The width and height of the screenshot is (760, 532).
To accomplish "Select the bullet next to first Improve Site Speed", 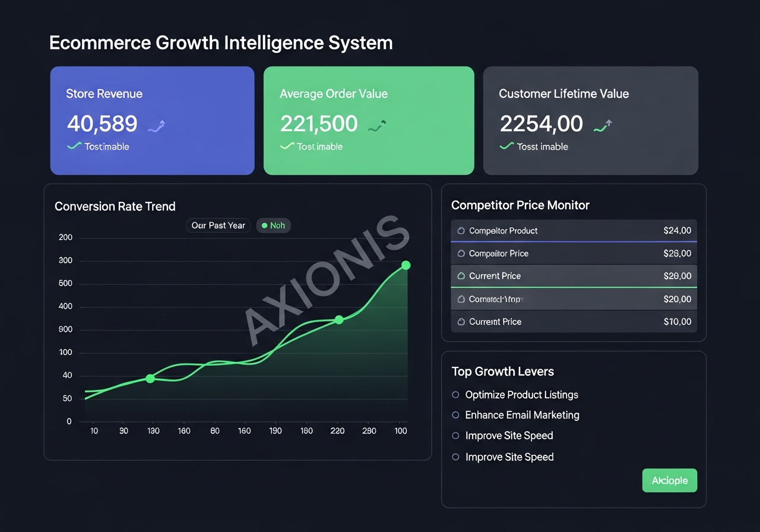I will 455,436.
